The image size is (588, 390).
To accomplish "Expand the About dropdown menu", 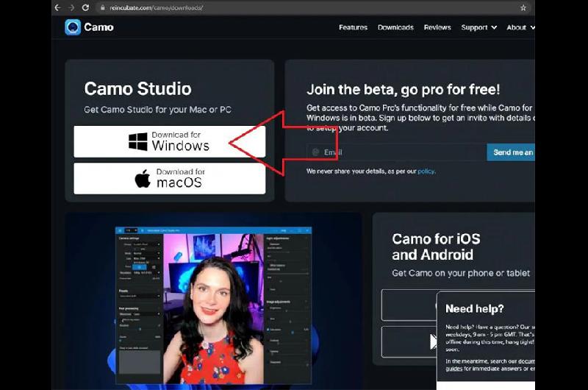I will [x=520, y=27].
